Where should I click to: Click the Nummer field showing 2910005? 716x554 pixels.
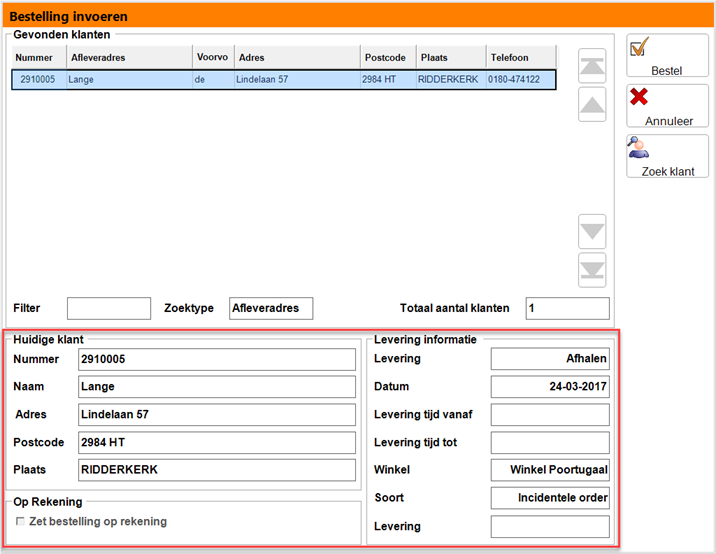click(217, 359)
